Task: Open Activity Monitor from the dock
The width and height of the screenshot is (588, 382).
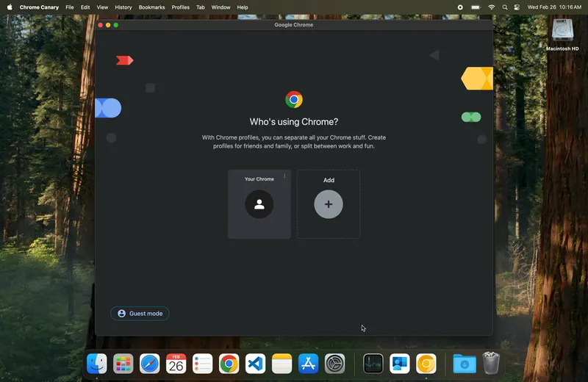Action: 373,363
